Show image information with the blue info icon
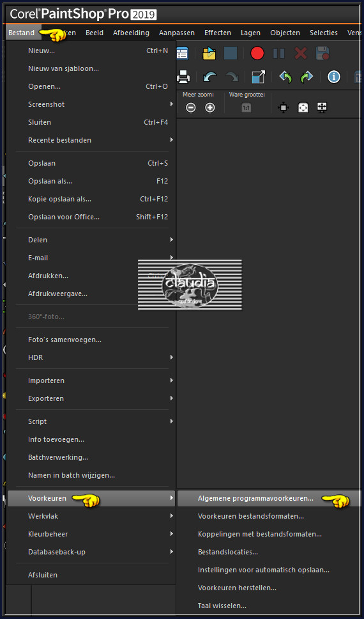364x619 pixels. tap(333, 77)
